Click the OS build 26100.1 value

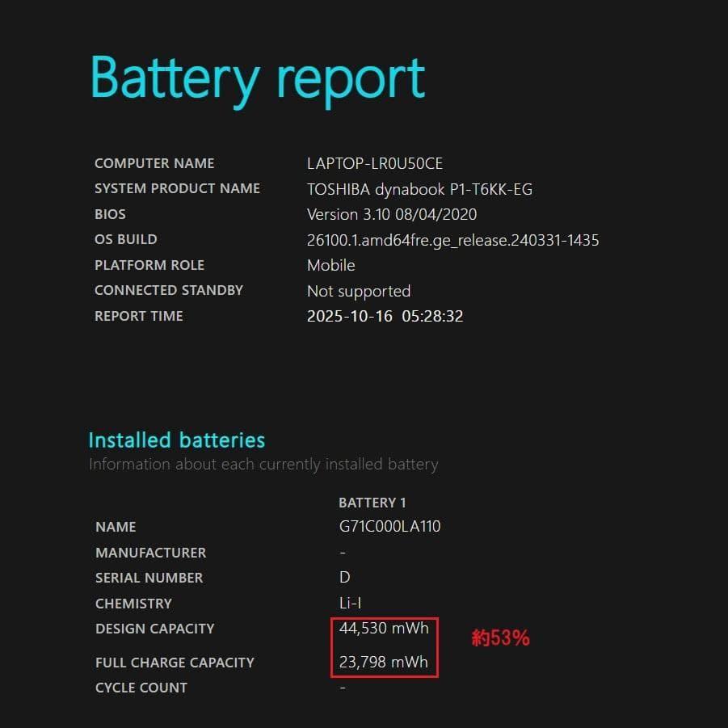click(x=452, y=240)
